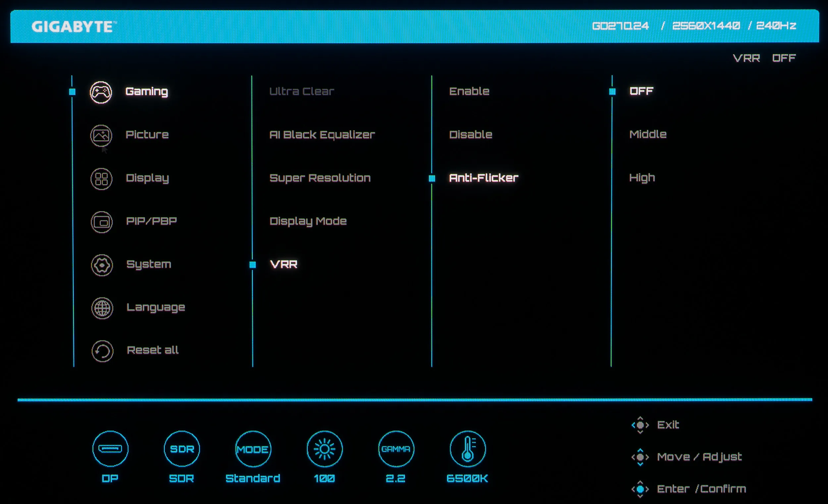This screenshot has height=504, width=828.
Task: Click the DP input source icon
Action: (110, 449)
